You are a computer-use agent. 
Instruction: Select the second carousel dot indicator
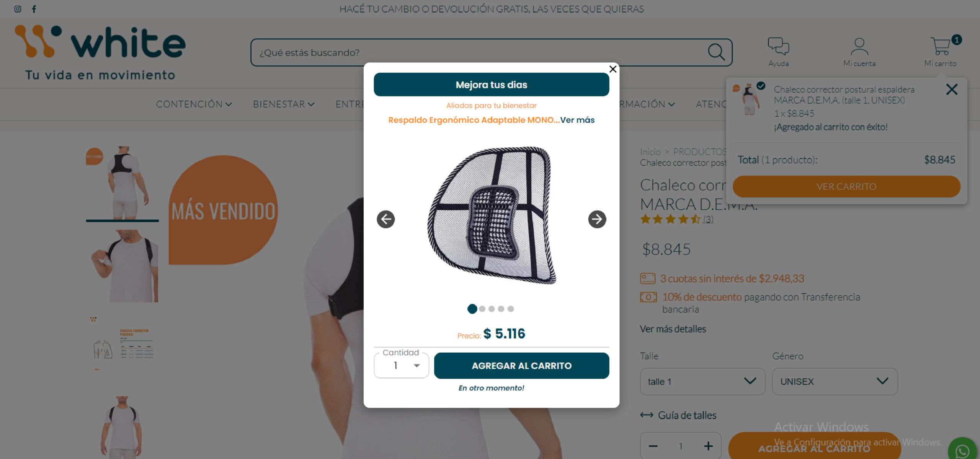click(482, 309)
